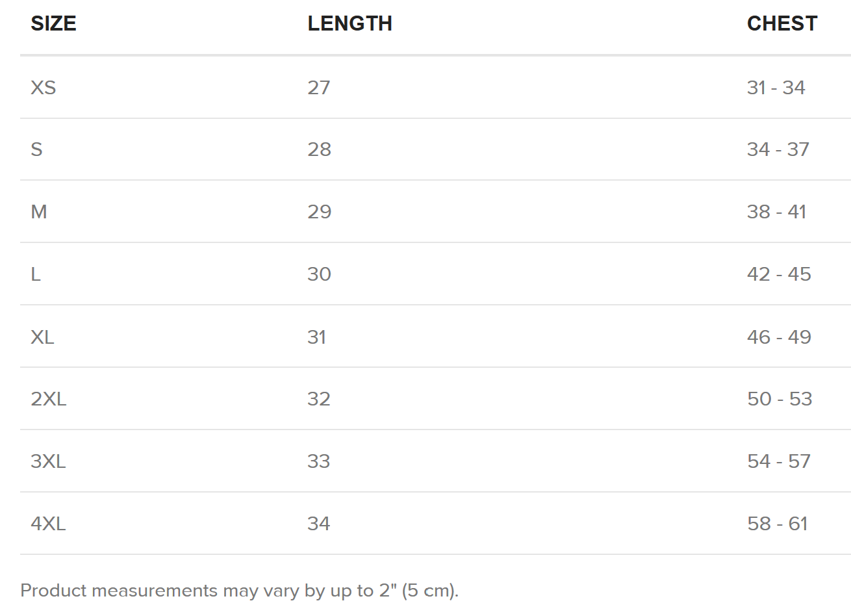Select the 4XL size row label

tap(48, 524)
